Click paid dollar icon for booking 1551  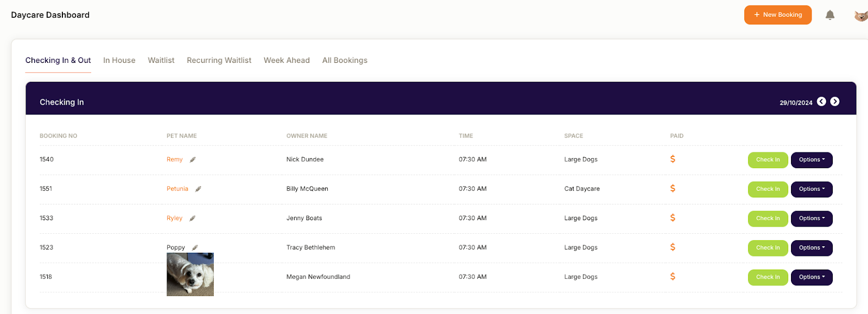pyautogui.click(x=673, y=188)
